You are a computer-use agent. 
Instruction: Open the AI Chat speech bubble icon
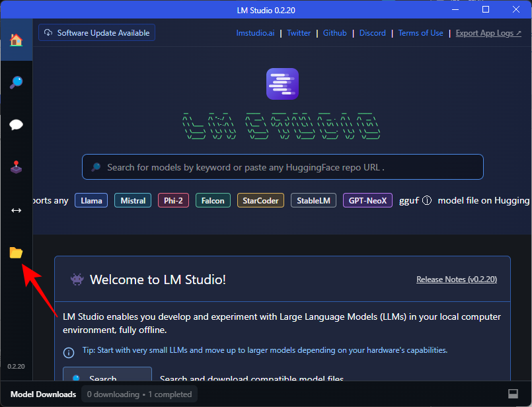pos(16,125)
